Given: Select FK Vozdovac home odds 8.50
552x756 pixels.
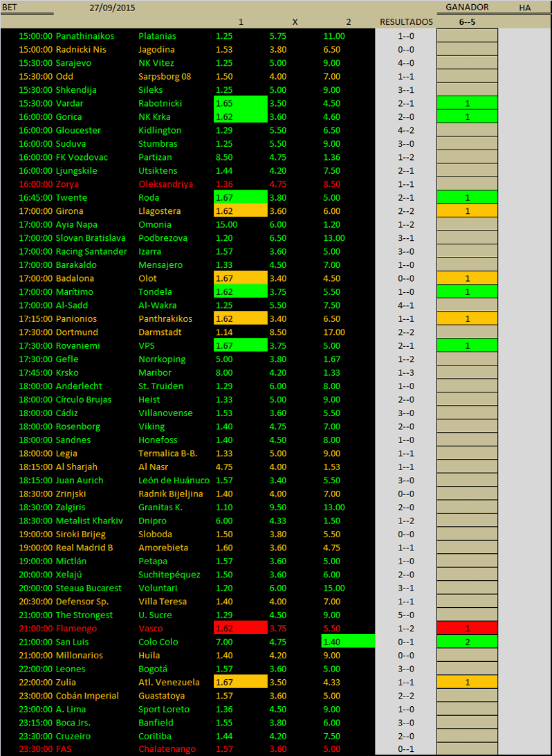Looking at the screenshot, I should (x=224, y=156).
